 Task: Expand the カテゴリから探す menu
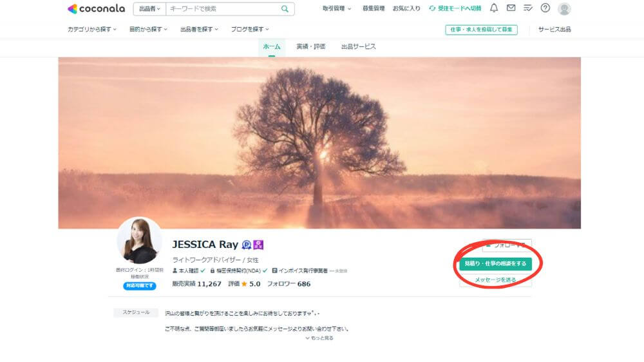pyautogui.click(x=92, y=30)
